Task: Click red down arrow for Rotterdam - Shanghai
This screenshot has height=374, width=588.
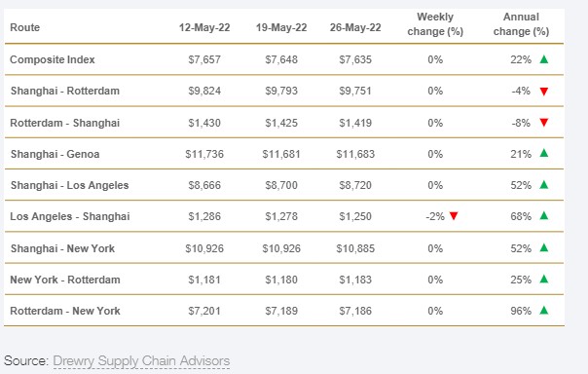Action: point(544,123)
